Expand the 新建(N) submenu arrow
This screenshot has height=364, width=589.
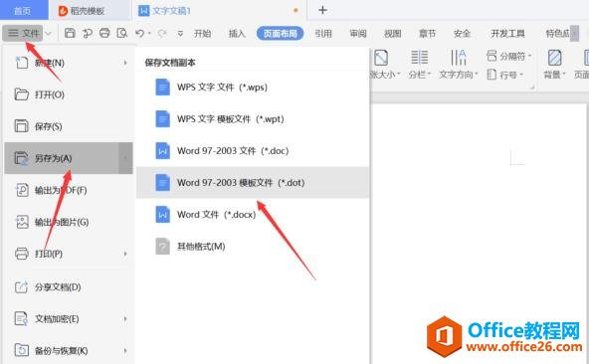[125, 63]
